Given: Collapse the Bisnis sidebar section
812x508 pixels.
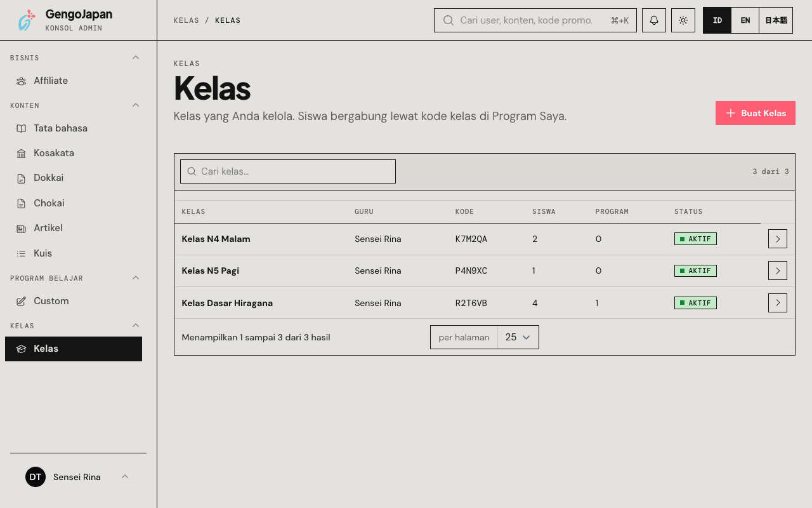Looking at the screenshot, I should click(136, 58).
